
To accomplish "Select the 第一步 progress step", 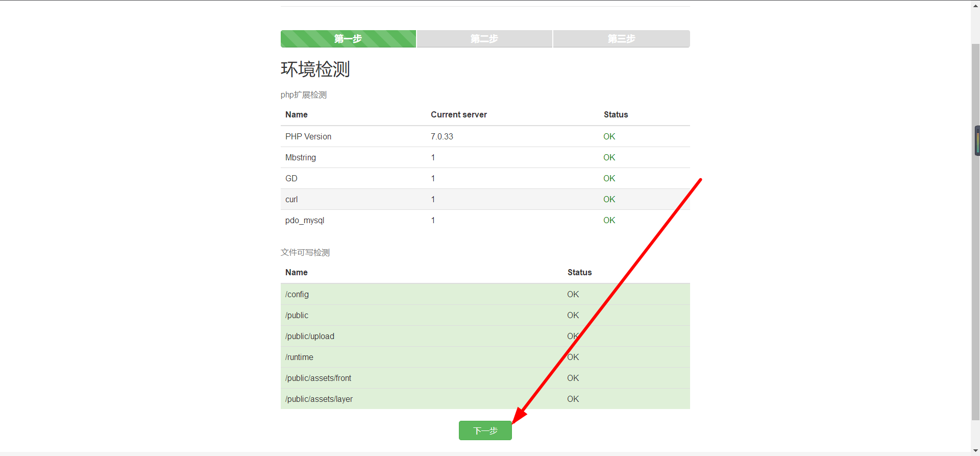I will 348,39.
